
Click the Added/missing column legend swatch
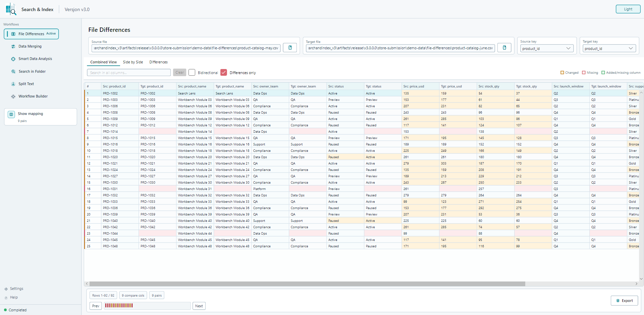point(603,73)
